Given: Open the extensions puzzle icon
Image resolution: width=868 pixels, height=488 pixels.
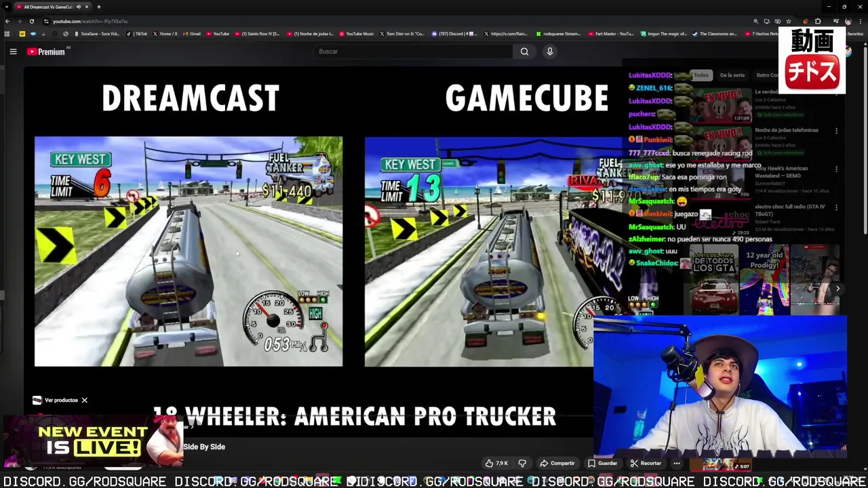Looking at the screenshot, I should pos(818,21).
